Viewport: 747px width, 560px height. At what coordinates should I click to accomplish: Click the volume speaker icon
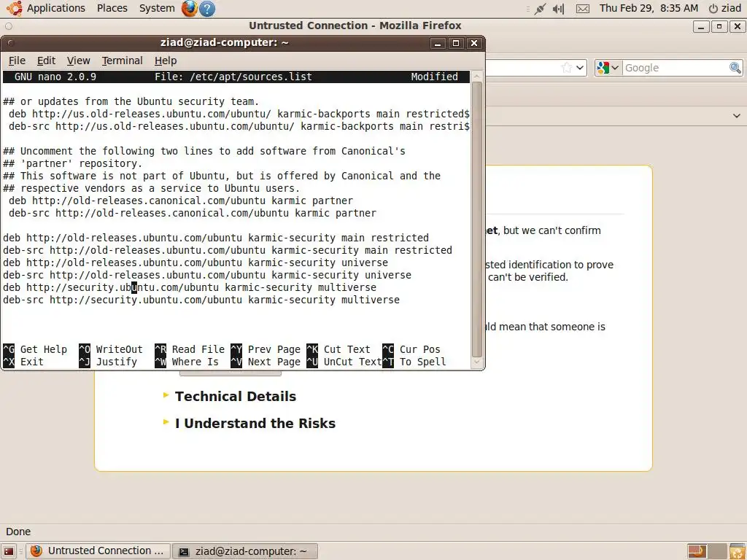coord(558,9)
